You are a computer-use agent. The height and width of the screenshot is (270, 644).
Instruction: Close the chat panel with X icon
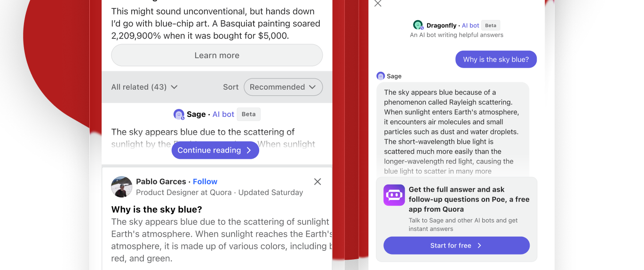pyautogui.click(x=378, y=4)
